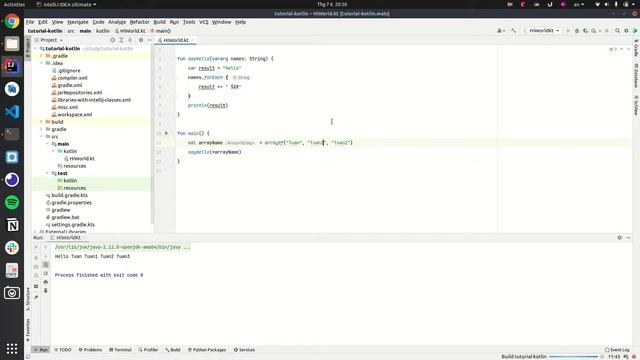Image resolution: width=640 pixels, height=360 pixels.
Task: Collapse the .idea folder
Action: coord(42,63)
